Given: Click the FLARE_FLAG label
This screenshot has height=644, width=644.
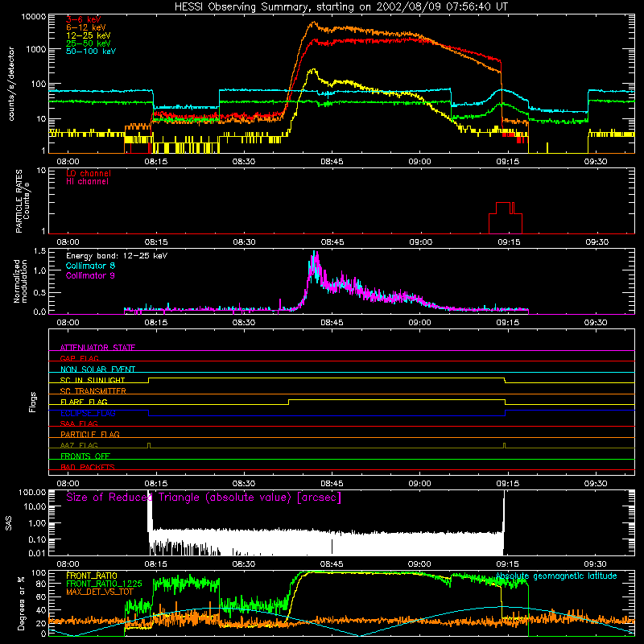Looking at the screenshot, I should [x=84, y=402].
